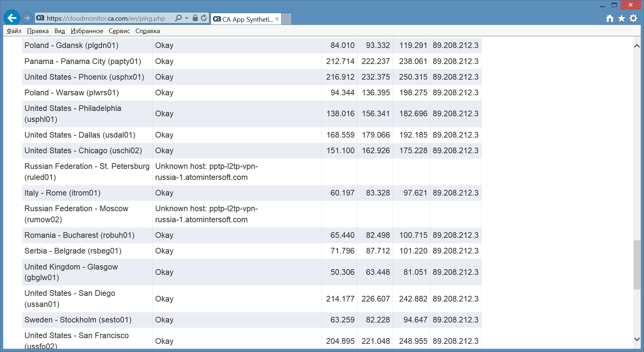
Task: Click the 84.010 value in Gdansk row
Action: (x=342, y=46)
